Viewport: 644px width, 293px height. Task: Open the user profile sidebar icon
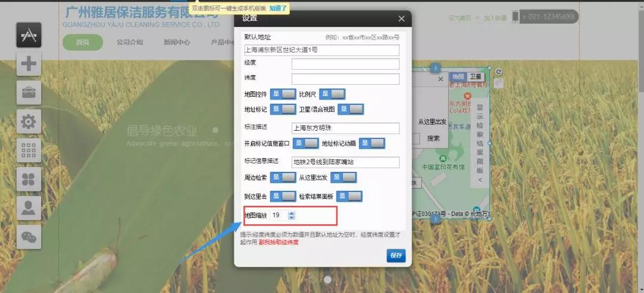pyautogui.click(x=29, y=208)
